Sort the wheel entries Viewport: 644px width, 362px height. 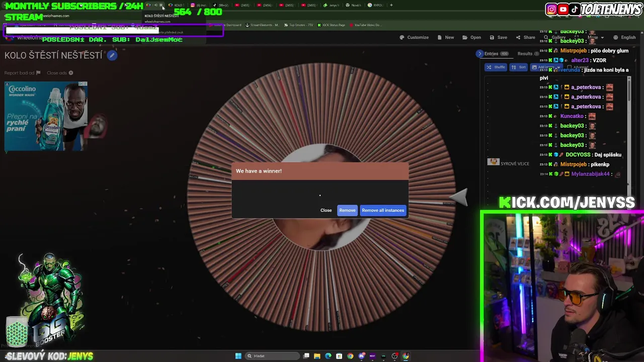(518, 67)
